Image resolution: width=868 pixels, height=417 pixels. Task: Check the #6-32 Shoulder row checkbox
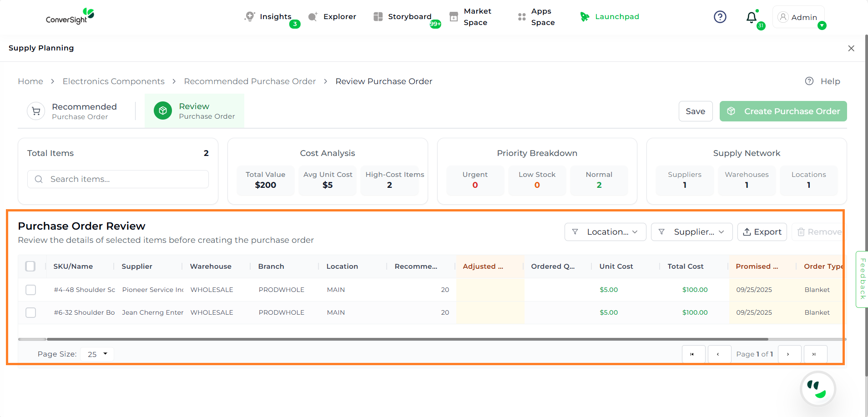[30, 312]
